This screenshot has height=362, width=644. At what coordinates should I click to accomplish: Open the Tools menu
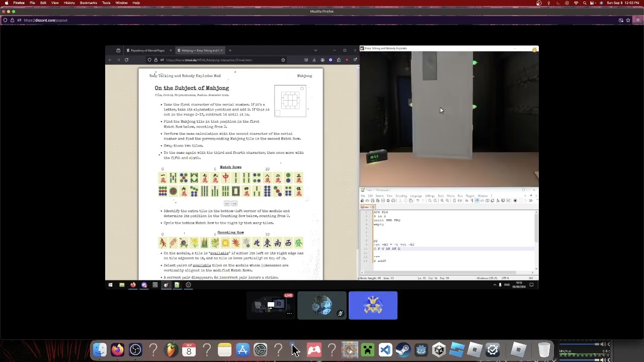click(106, 3)
